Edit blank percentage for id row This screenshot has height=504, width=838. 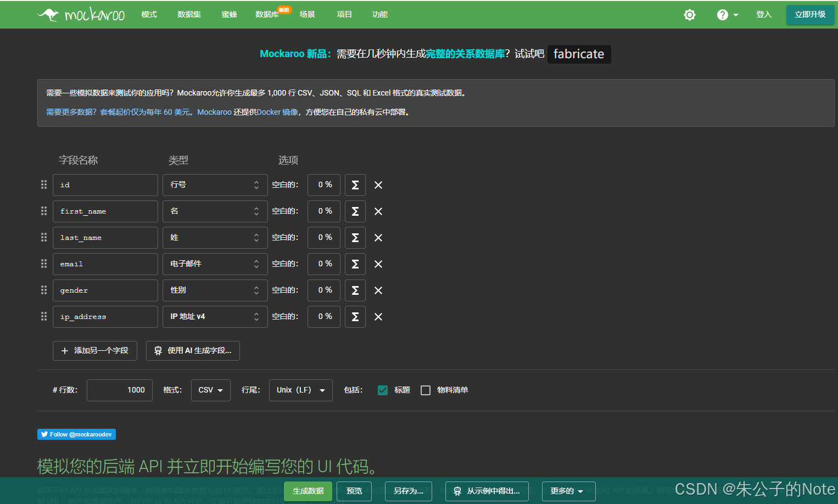click(x=324, y=185)
